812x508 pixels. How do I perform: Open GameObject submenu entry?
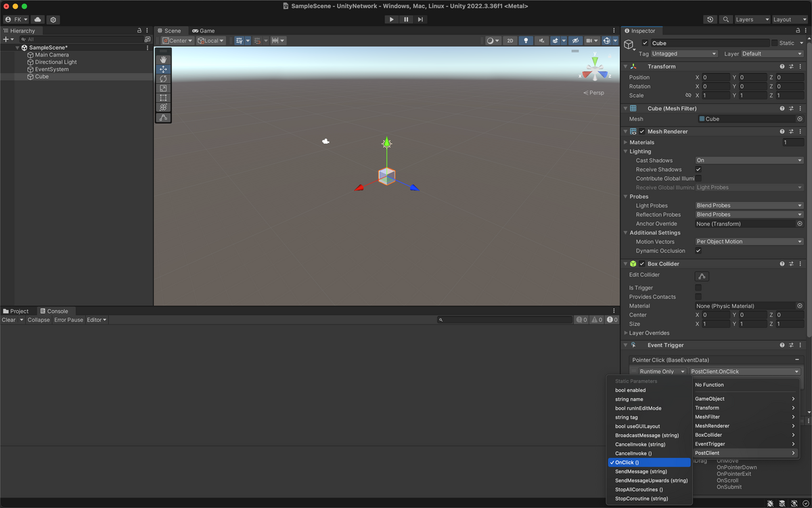[745, 399]
